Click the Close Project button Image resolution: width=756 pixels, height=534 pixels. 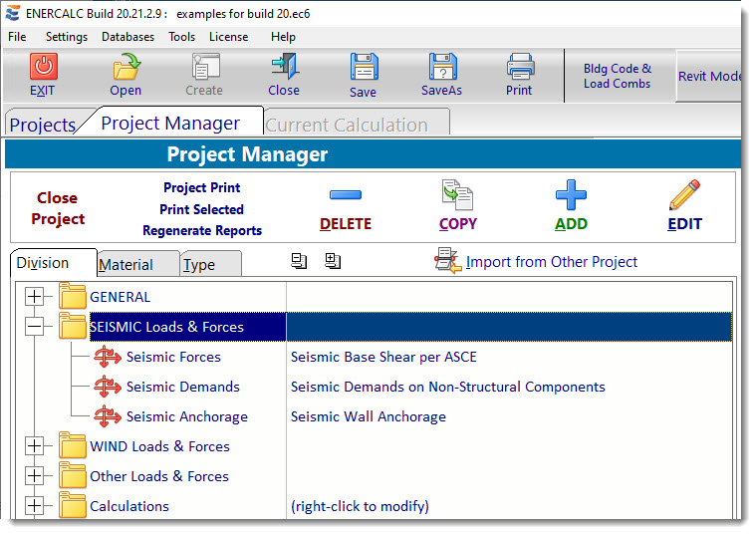tap(58, 208)
